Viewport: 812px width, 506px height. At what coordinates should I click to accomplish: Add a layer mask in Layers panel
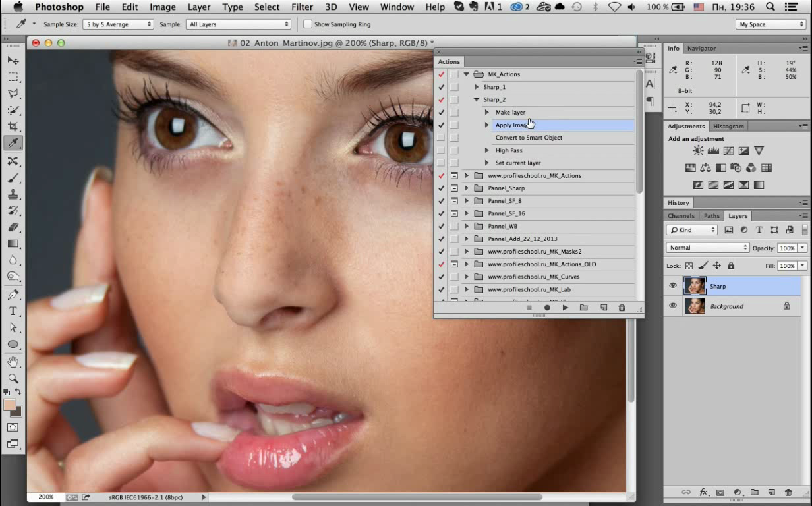point(720,492)
